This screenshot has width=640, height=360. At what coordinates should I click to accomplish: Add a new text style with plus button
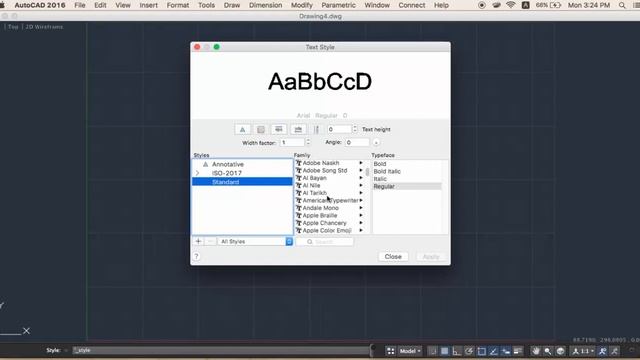click(x=198, y=241)
